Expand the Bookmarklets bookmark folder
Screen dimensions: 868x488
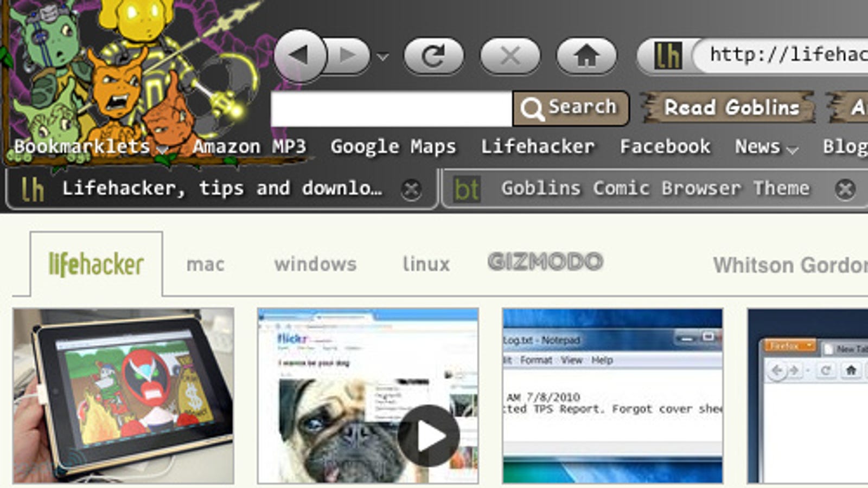[91, 147]
